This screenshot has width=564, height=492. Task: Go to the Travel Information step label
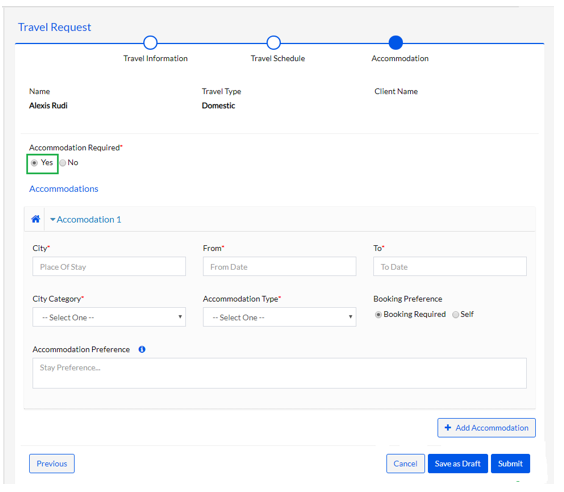[155, 58]
